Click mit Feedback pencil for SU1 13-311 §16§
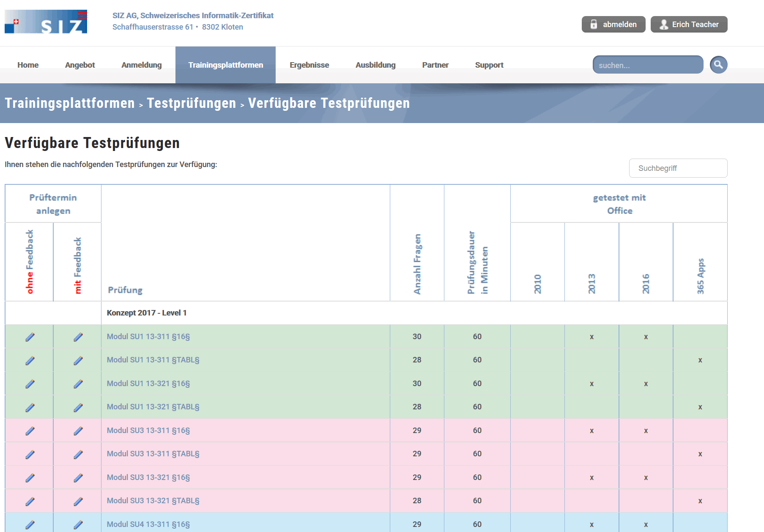764x532 pixels. [x=78, y=337]
